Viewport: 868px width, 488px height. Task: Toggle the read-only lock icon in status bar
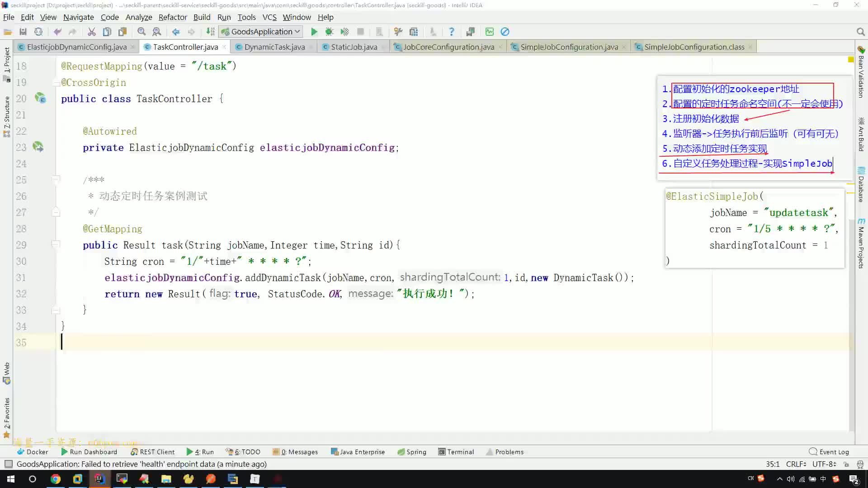(x=846, y=464)
